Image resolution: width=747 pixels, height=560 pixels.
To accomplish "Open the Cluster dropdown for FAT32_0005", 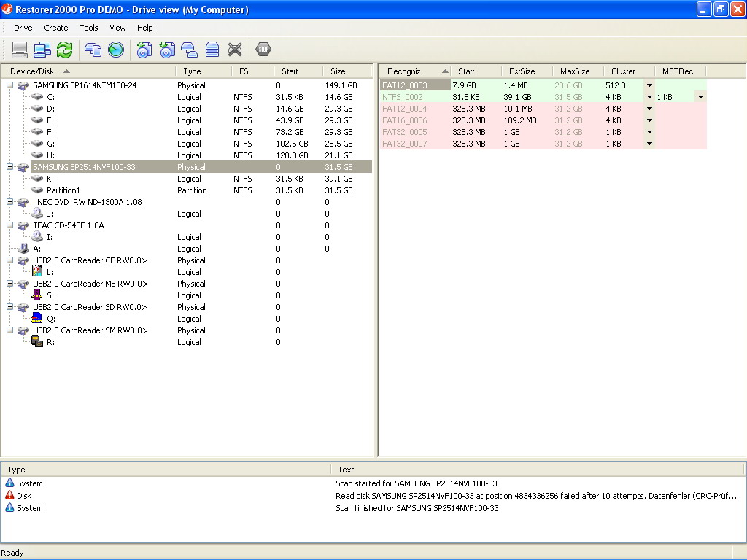I will click(x=649, y=132).
